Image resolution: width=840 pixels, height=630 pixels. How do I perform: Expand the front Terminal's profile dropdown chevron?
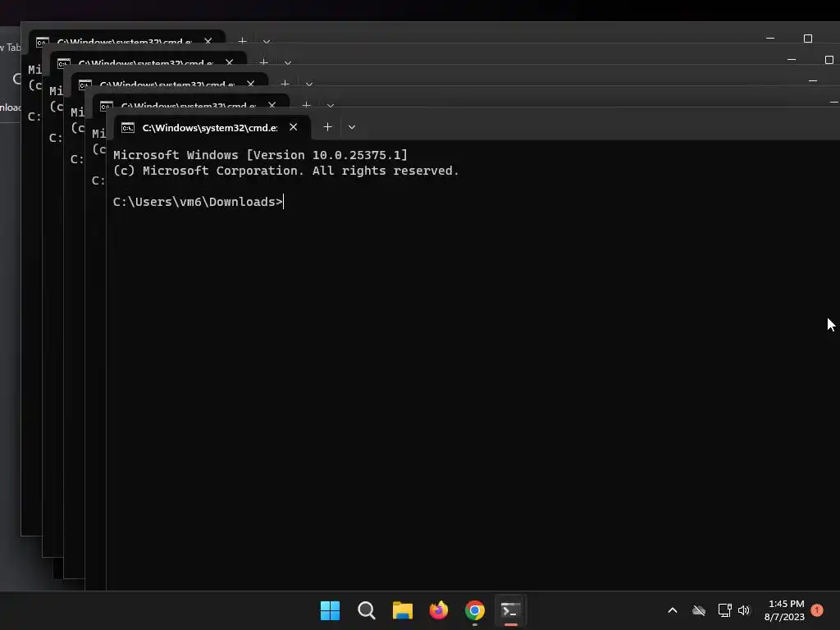point(352,127)
